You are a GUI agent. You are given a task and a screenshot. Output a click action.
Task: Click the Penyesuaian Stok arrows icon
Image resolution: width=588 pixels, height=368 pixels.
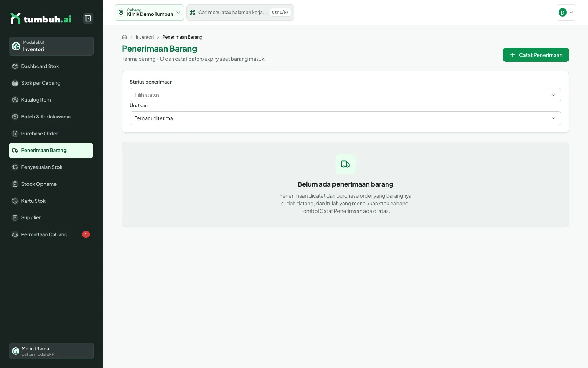pos(15,167)
